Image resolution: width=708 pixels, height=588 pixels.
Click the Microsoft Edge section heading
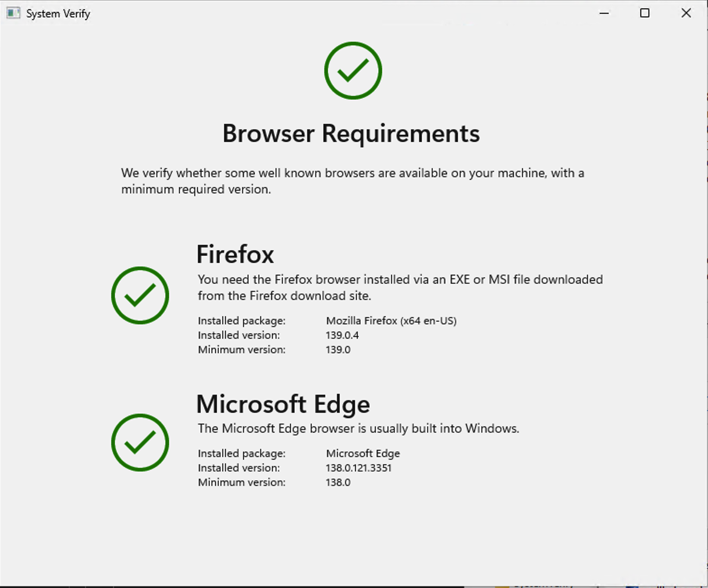pos(283,404)
